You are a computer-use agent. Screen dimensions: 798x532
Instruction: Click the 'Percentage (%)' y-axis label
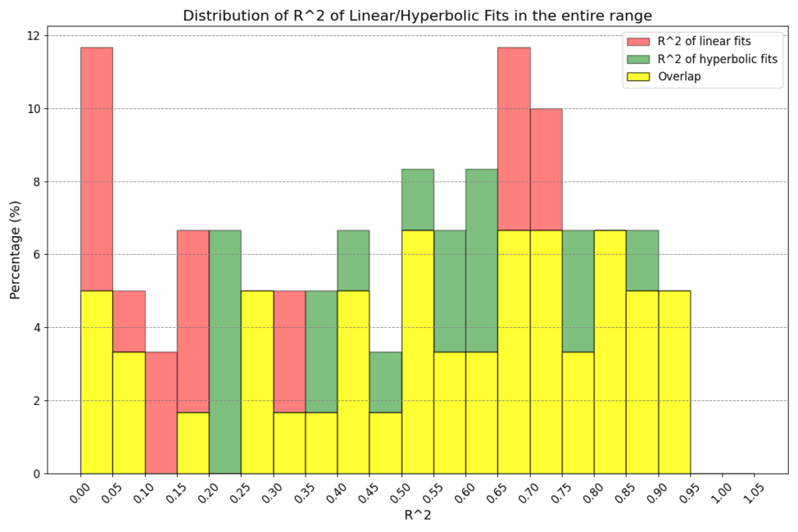tap(16, 250)
